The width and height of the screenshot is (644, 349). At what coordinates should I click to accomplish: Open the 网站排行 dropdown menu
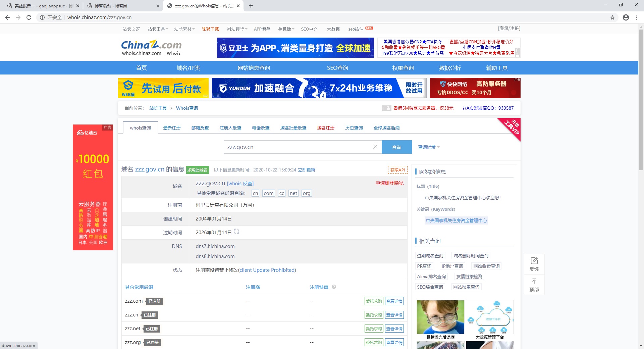point(237,29)
